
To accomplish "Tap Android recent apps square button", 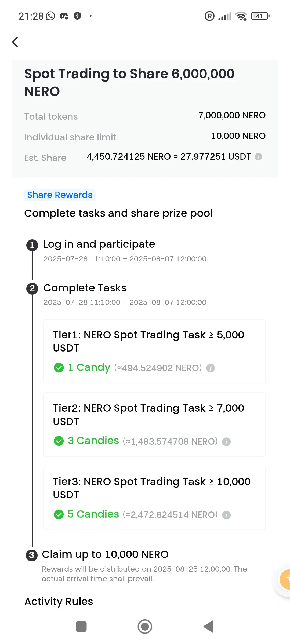I will [81, 627].
